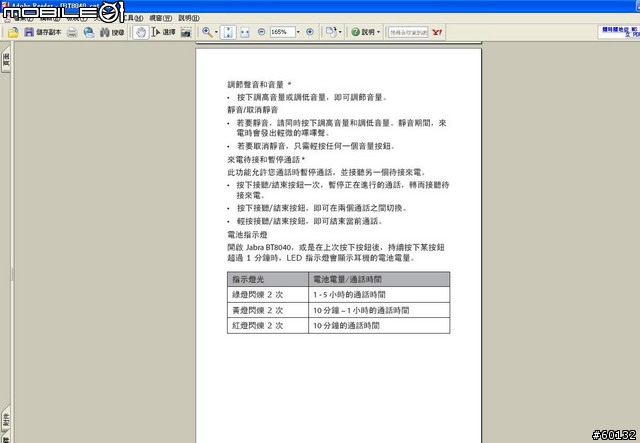Click the Open file folder icon
Image resolution: width=640 pixels, height=443 pixels.
(13, 32)
